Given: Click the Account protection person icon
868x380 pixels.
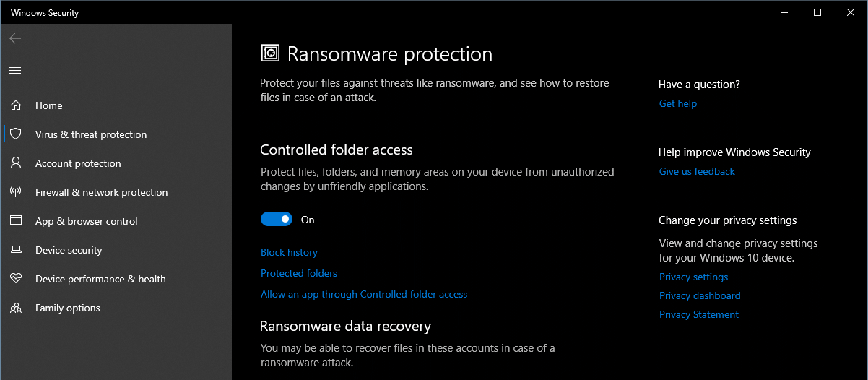Looking at the screenshot, I should tap(16, 163).
